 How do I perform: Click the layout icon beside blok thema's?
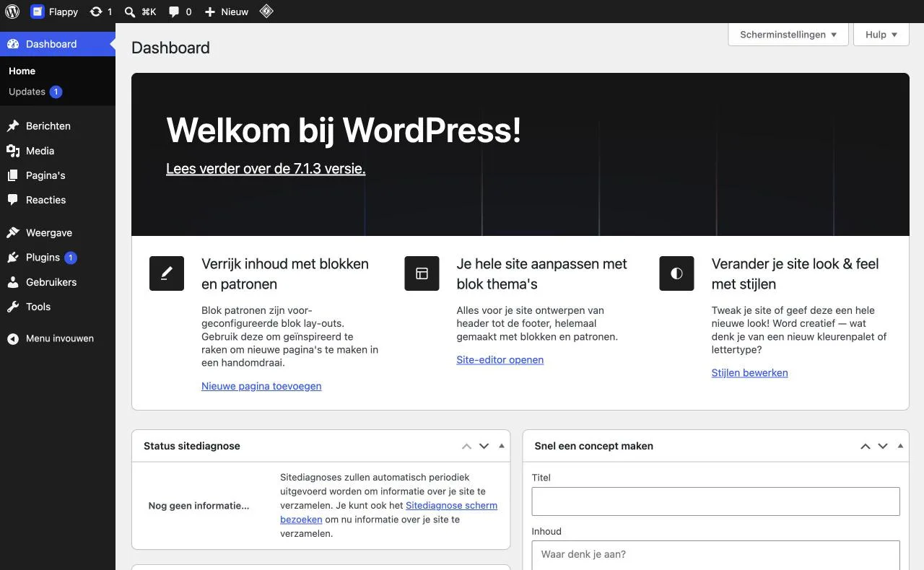[x=422, y=273]
